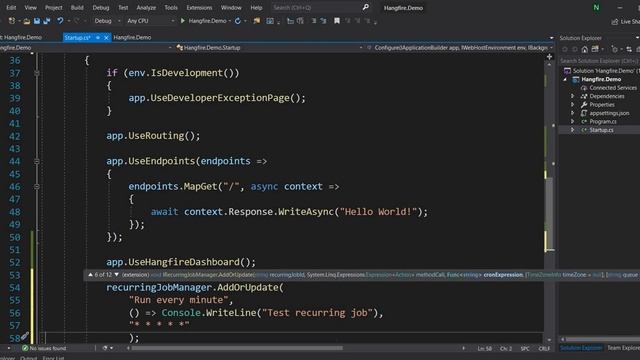This screenshot has height=360, width=640.
Task: Click the Find in Files icon in toolbar
Action: coord(257,21)
